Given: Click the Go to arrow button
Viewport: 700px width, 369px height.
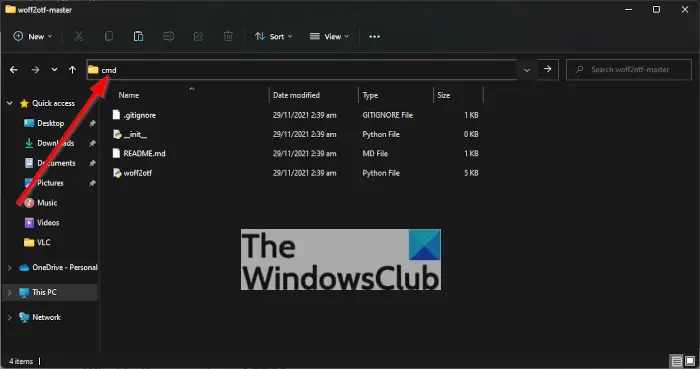Looking at the screenshot, I should click(x=548, y=69).
